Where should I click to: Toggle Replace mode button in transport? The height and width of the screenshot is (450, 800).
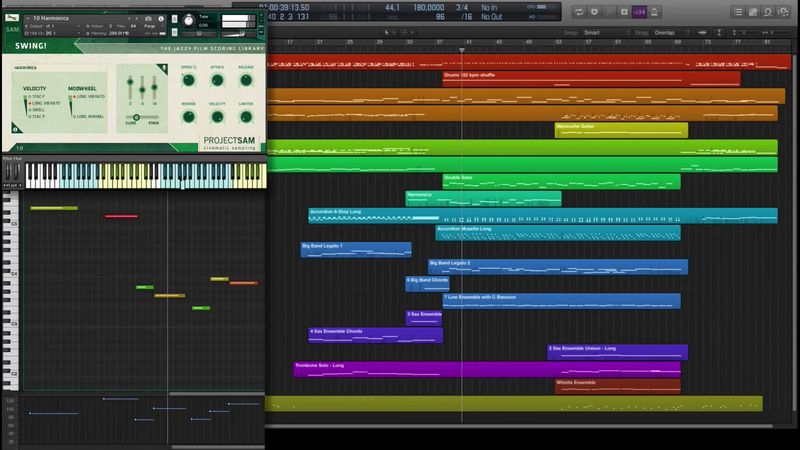(x=594, y=12)
